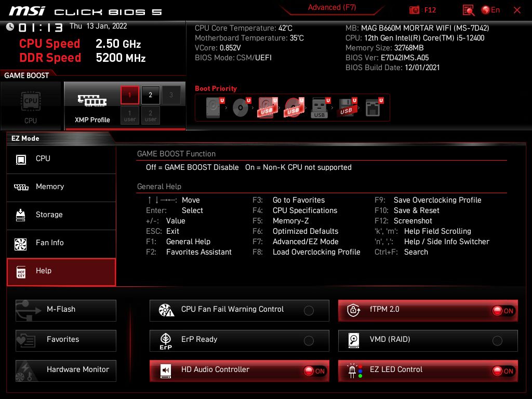The height and width of the screenshot is (399, 532).
Task: Click BIOS Build Date '12/01/2021'
Action: (x=422, y=68)
